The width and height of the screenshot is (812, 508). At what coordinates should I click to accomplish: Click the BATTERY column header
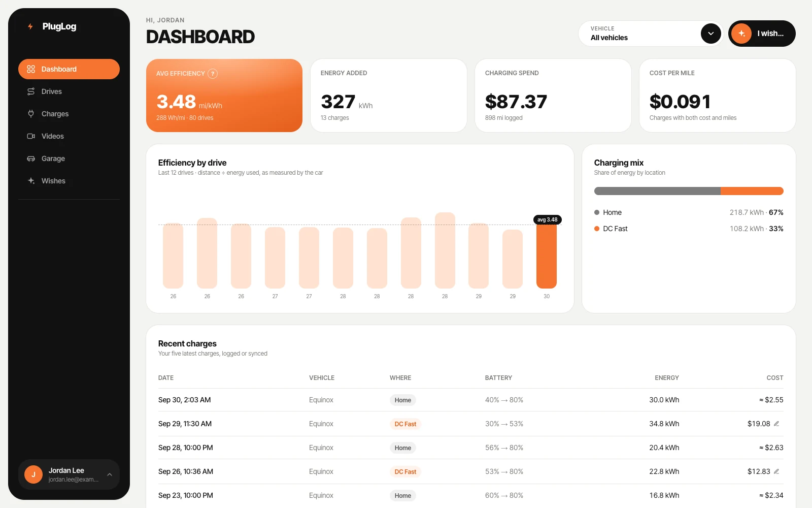(498, 378)
